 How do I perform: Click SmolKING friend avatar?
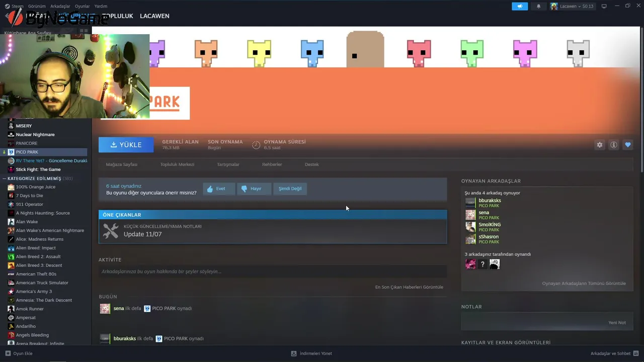click(x=470, y=227)
